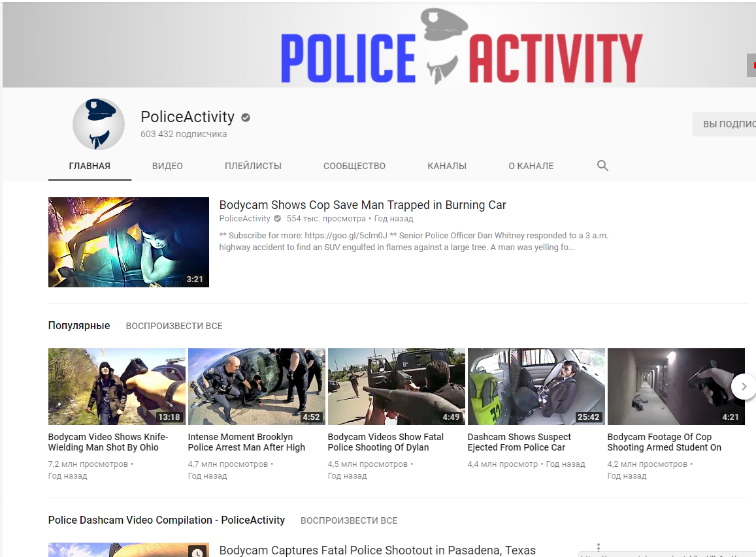Open Bodycam Captures Fatal Police Shootout Pasadena title
Image resolution: width=756 pixels, height=557 pixels.
click(378, 550)
